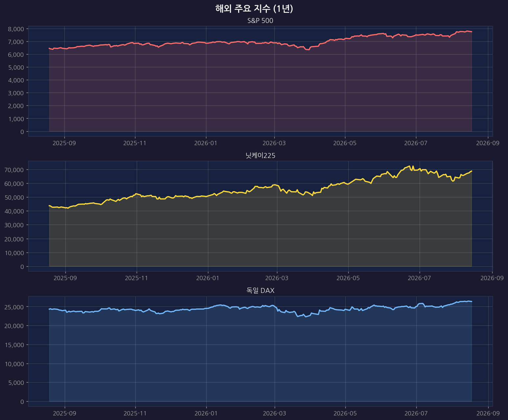
Task: Click the 2026-09 tick under the DAX chart
Action: click(x=488, y=413)
